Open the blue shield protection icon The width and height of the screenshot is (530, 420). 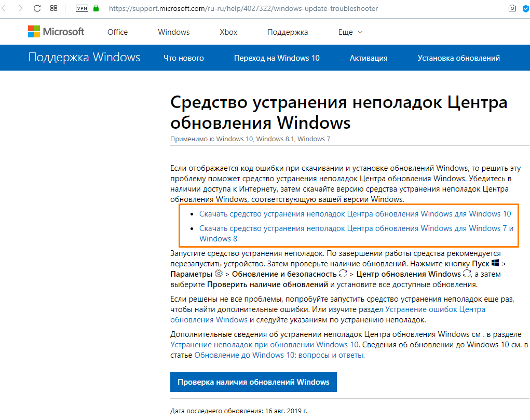coord(526,8)
